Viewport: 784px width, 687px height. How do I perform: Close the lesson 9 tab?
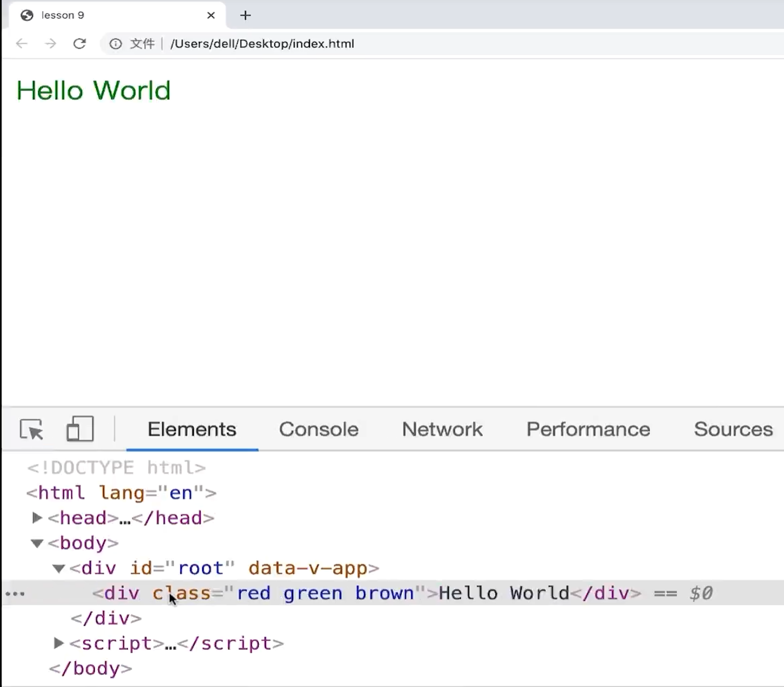[211, 15]
